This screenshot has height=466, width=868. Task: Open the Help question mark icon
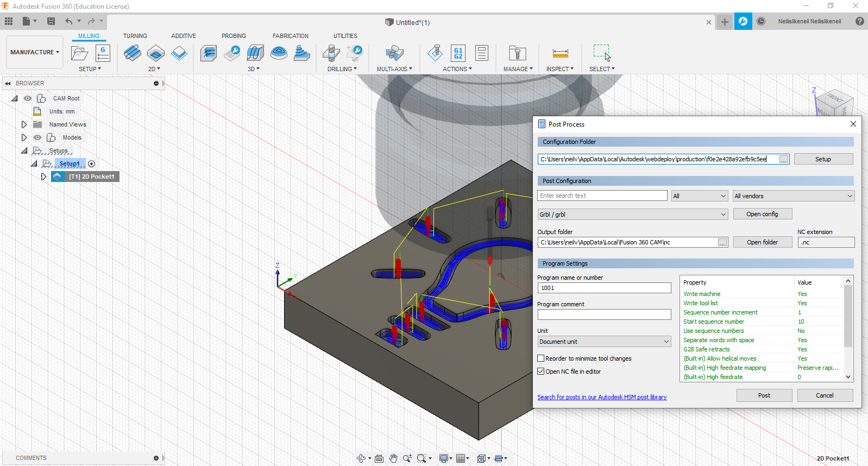(x=860, y=21)
